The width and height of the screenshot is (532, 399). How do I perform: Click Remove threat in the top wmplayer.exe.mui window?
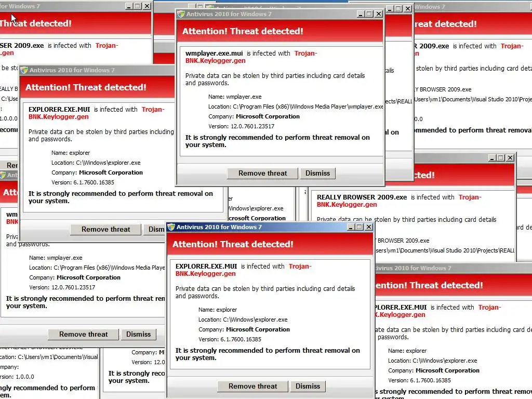click(x=262, y=173)
